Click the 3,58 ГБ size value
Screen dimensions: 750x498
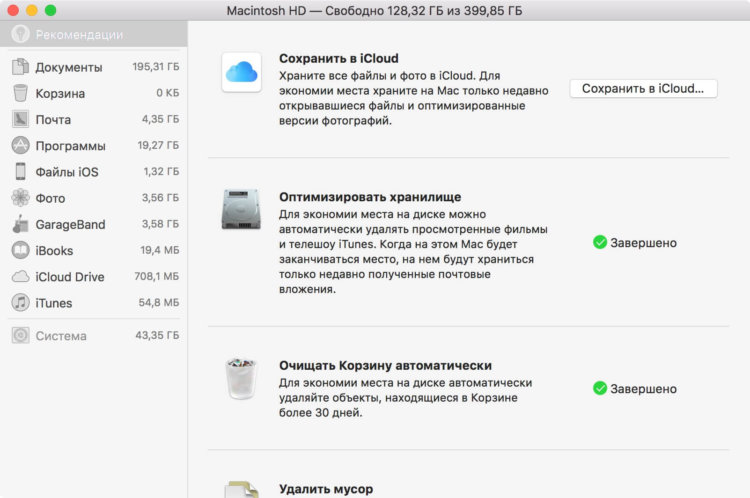pyautogui.click(x=160, y=224)
